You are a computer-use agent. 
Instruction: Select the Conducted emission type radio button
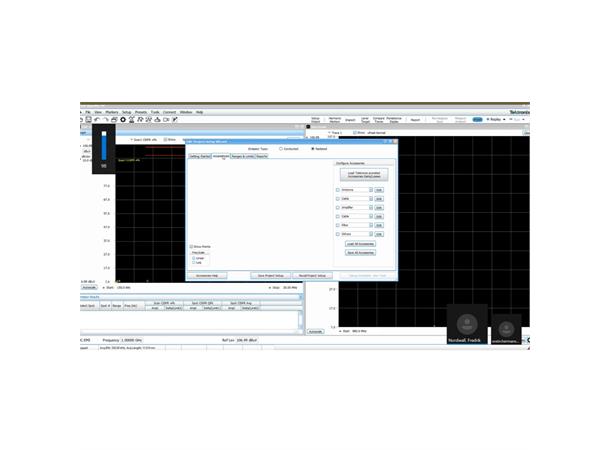(281, 149)
